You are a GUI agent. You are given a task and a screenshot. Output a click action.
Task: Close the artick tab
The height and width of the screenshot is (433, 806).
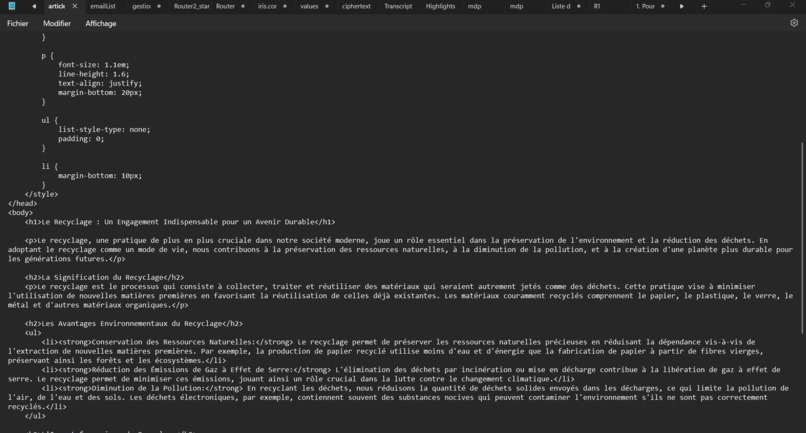coord(75,6)
